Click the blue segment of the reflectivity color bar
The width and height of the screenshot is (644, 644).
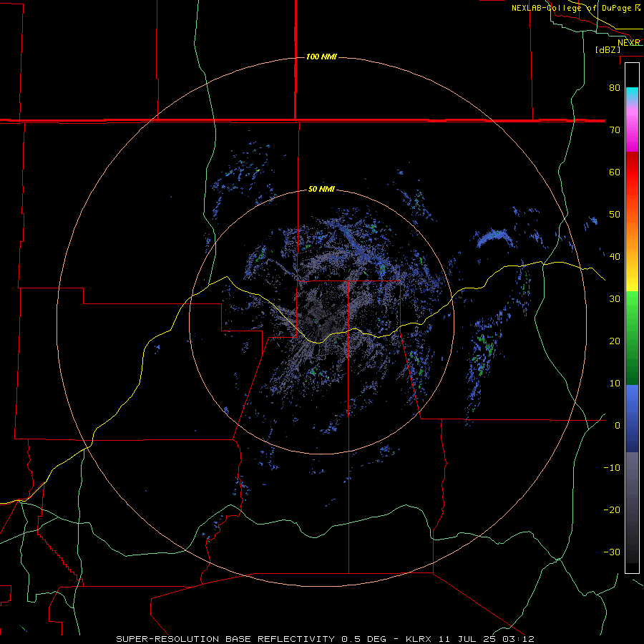[x=632, y=418]
